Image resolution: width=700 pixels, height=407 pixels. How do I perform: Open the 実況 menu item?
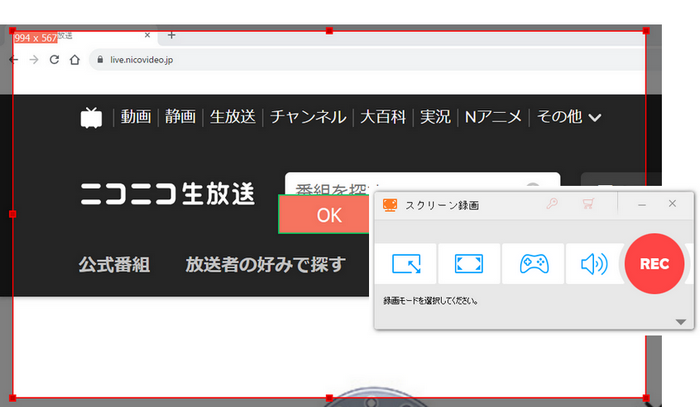click(x=435, y=117)
